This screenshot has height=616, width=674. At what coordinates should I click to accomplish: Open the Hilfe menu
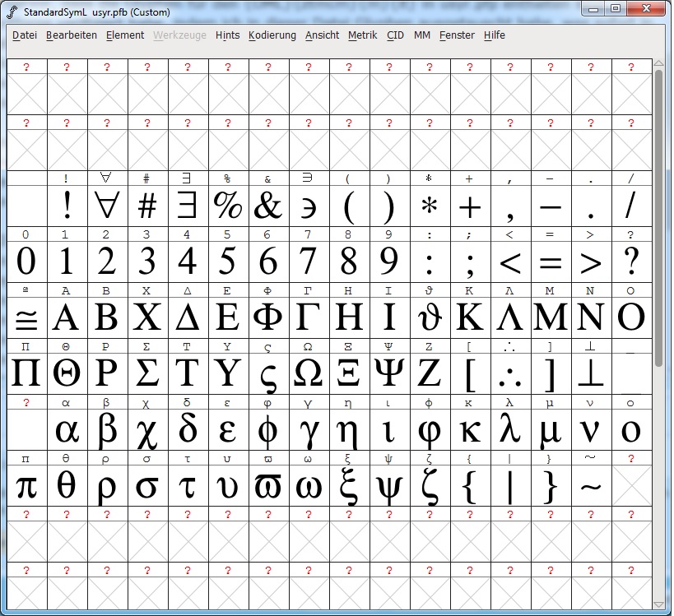(495, 35)
